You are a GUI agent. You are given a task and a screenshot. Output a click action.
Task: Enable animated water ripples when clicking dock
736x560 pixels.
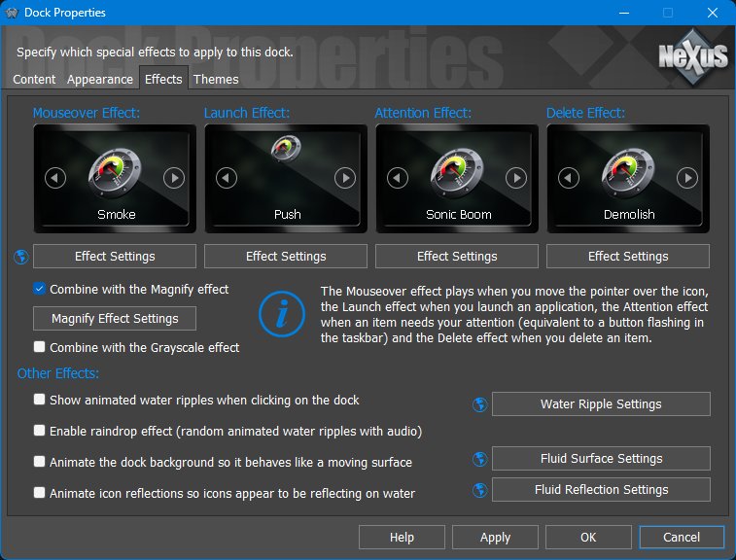tap(40, 400)
